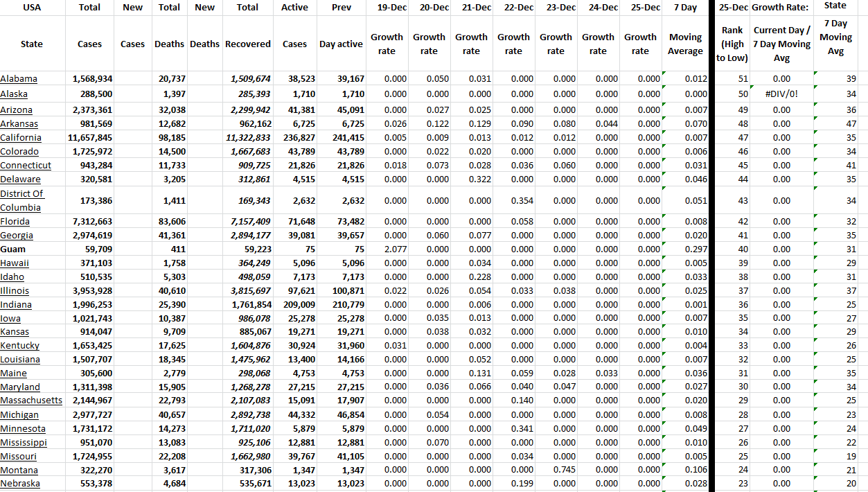The height and width of the screenshot is (492, 868).
Task: Follow the Florida hyperlink
Action: [15, 221]
